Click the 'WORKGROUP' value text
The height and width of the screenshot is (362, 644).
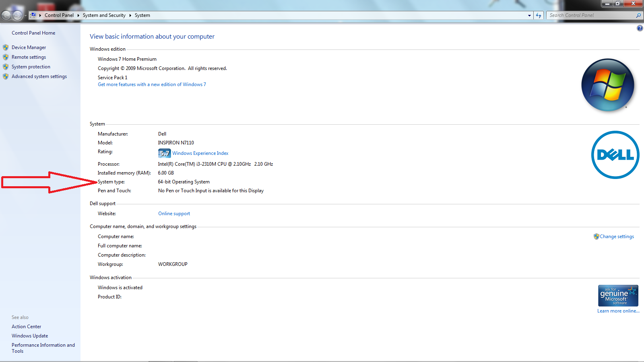pyautogui.click(x=173, y=264)
